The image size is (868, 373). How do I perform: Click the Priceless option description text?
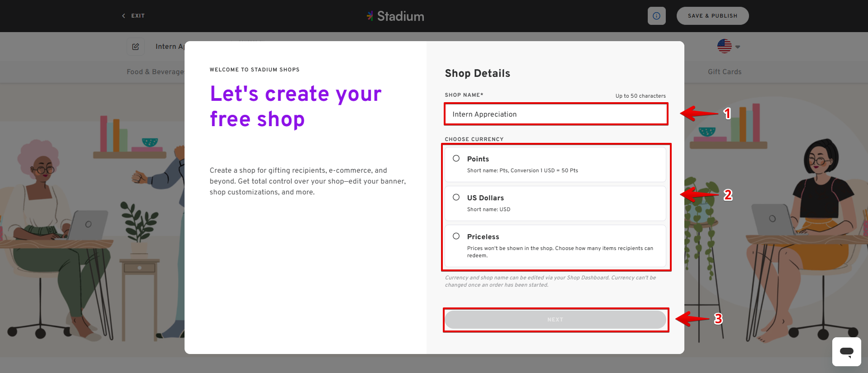[x=560, y=252]
